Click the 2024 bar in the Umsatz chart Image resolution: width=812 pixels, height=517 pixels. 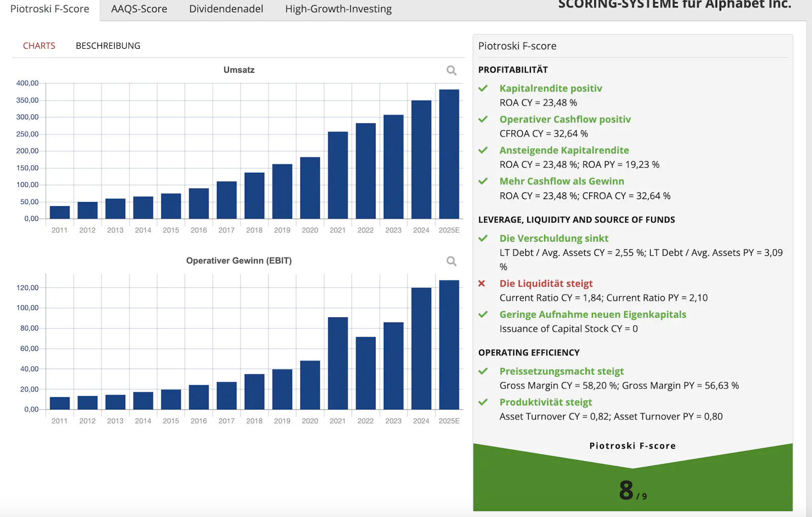click(x=421, y=159)
